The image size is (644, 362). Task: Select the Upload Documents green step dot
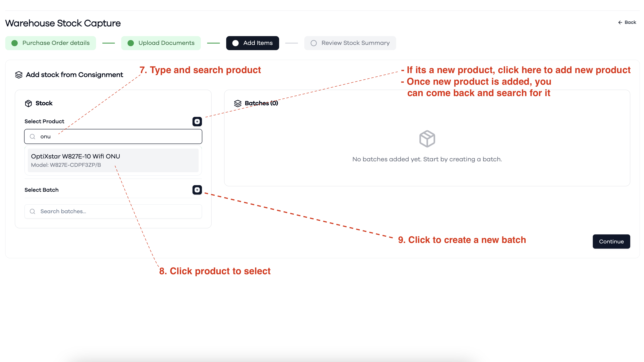[x=131, y=43]
